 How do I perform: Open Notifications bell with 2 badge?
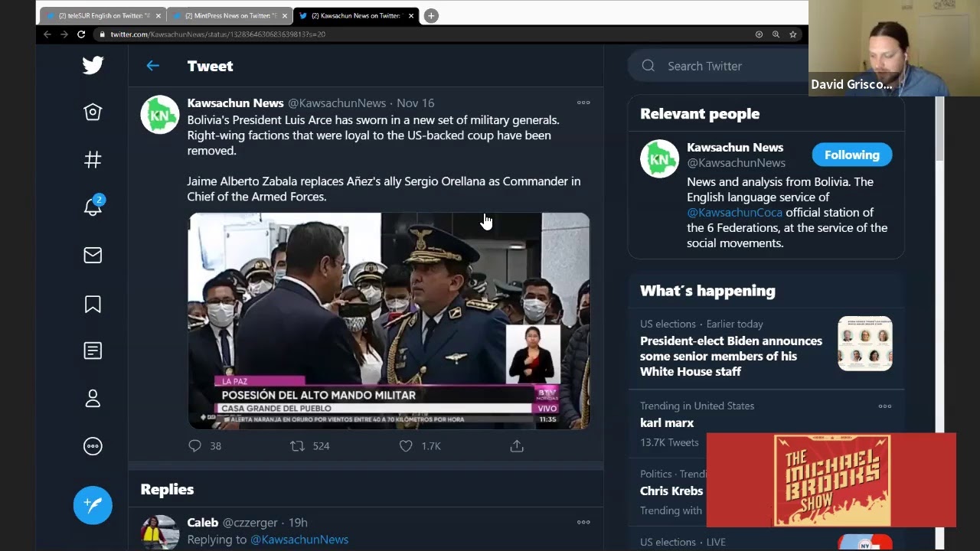(93, 207)
